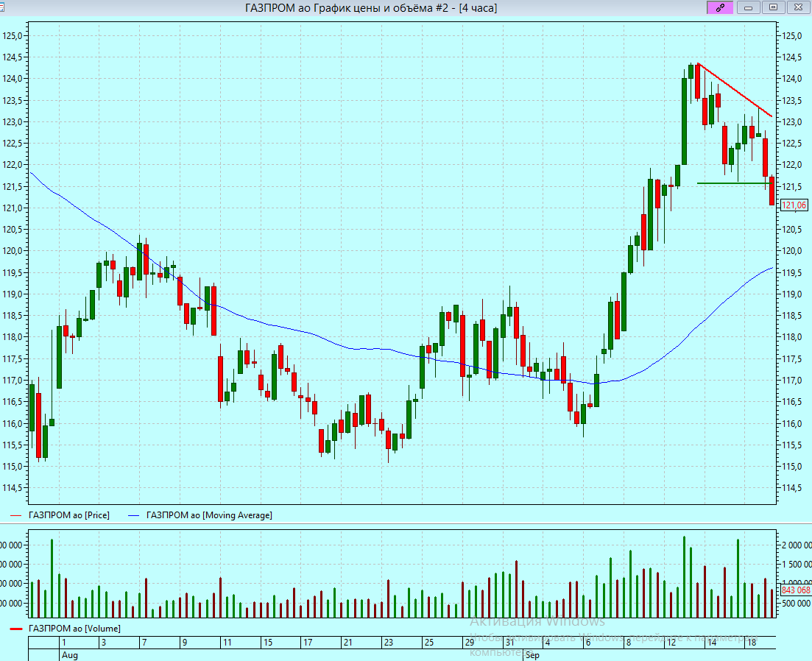Image resolution: width=812 pixels, height=661 pixels.
Task: Click the 120,0 label on left price axis
Action: pyautogui.click(x=13, y=250)
